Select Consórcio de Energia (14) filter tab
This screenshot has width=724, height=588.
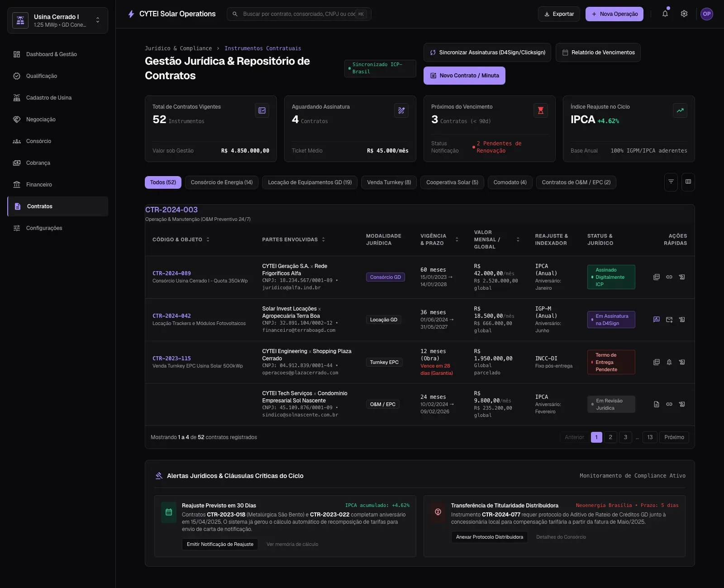pyautogui.click(x=222, y=182)
